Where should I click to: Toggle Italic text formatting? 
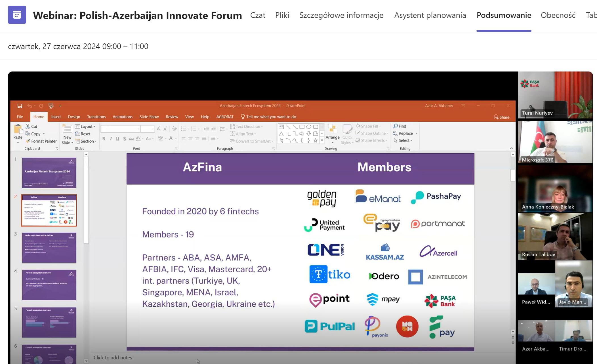click(x=111, y=139)
